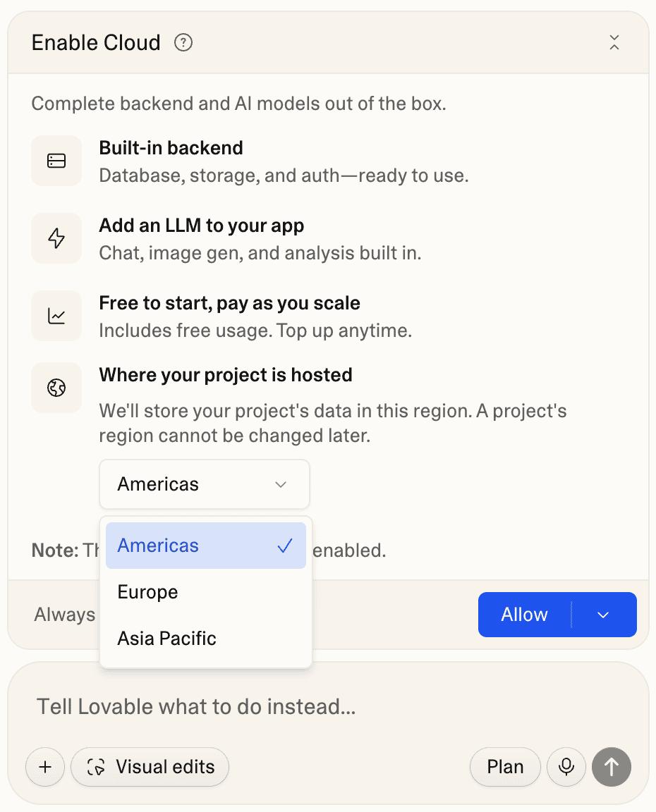Click the pricing chart icon

point(56,316)
